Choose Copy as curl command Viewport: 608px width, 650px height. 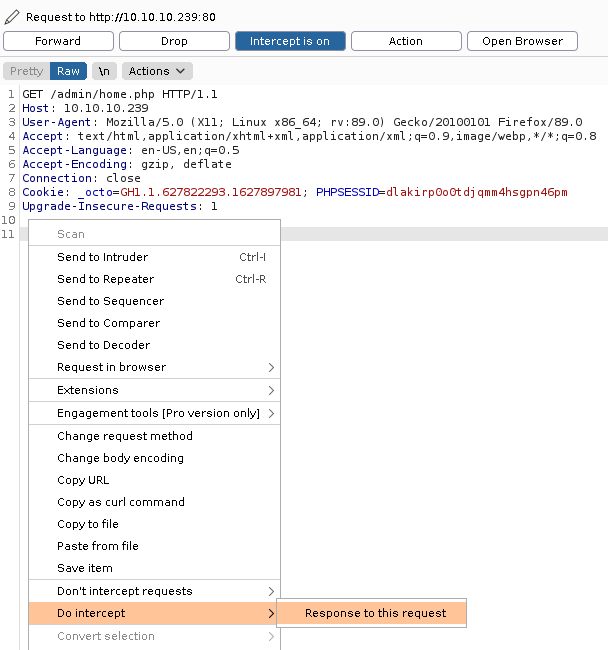click(x=120, y=502)
